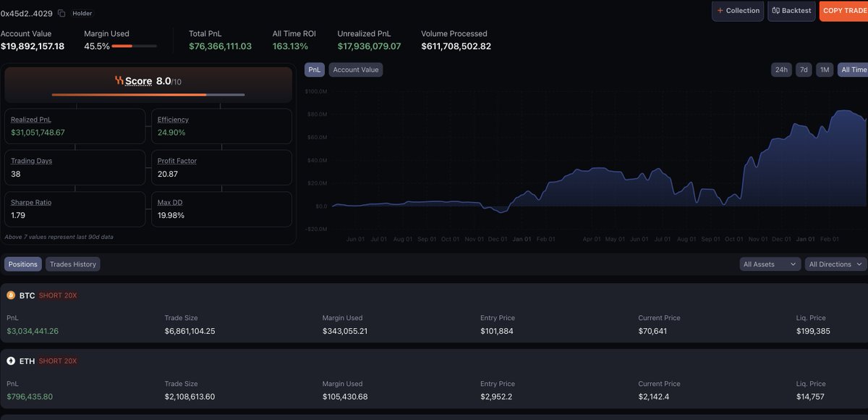Click BTC SHORT 20X label

point(58,295)
